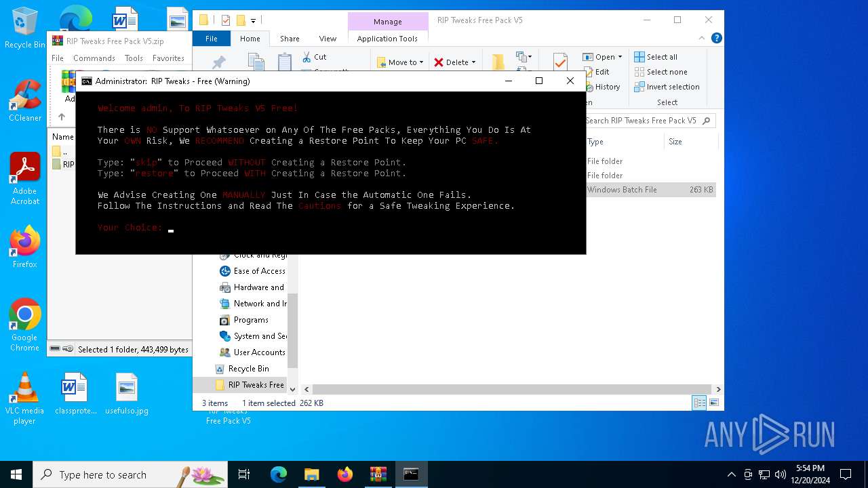Click the horizontal scrollbar in Explorer
The image size is (868, 488).
point(512,389)
